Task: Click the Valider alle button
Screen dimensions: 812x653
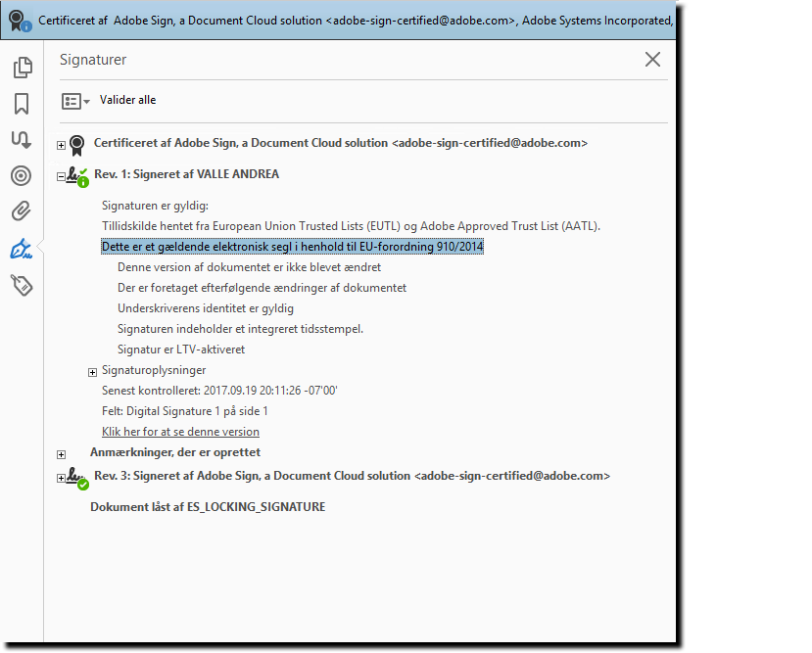Action: pos(127,100)
